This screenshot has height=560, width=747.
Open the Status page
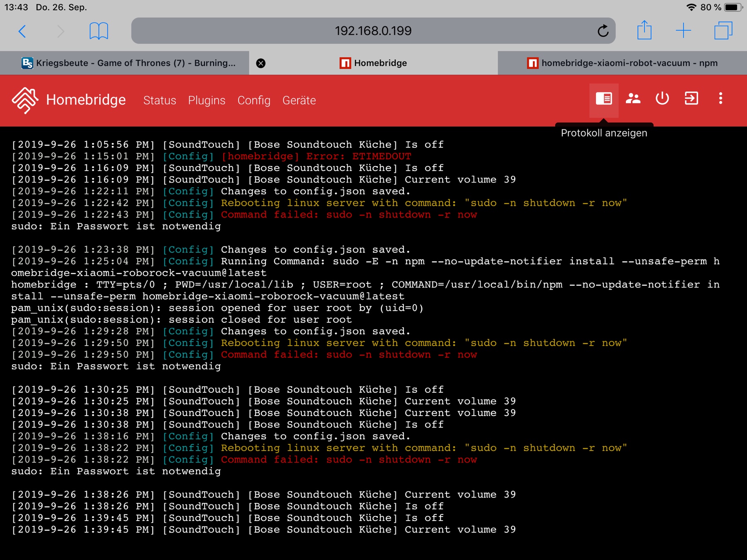159,100
